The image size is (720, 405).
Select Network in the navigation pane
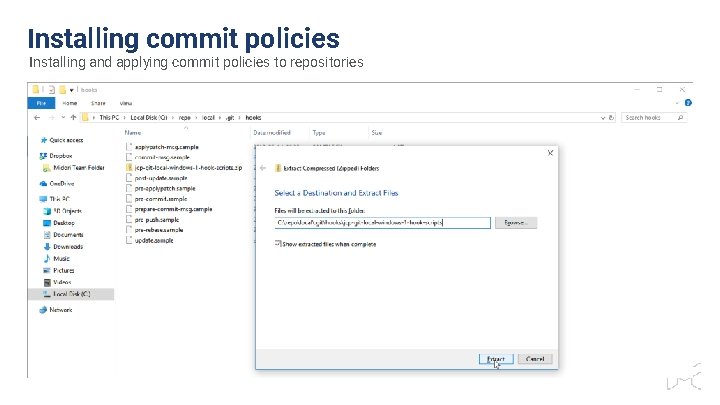(x=56, y=310)
